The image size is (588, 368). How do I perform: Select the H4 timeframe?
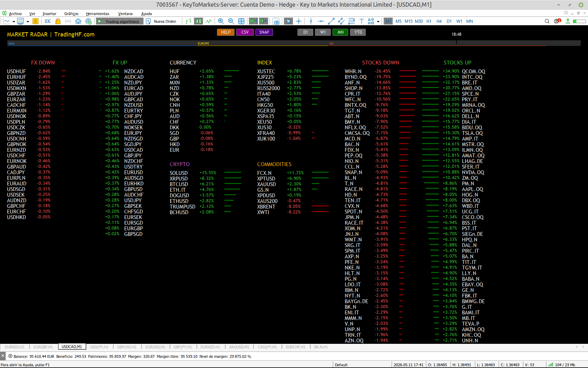[439, 21]
